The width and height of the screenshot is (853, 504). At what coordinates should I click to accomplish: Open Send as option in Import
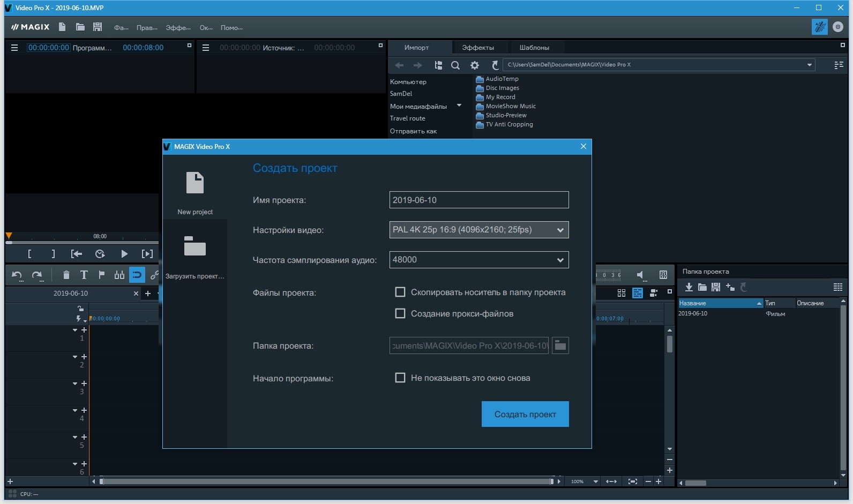413,131
